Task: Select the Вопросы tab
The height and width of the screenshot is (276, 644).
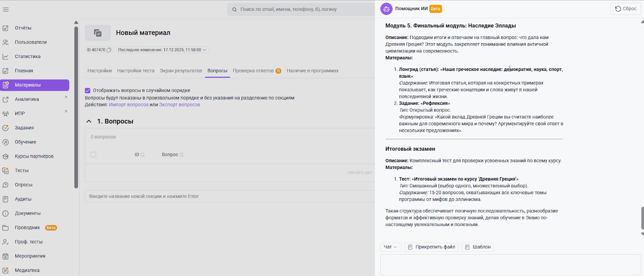Action: click(217, 71)
